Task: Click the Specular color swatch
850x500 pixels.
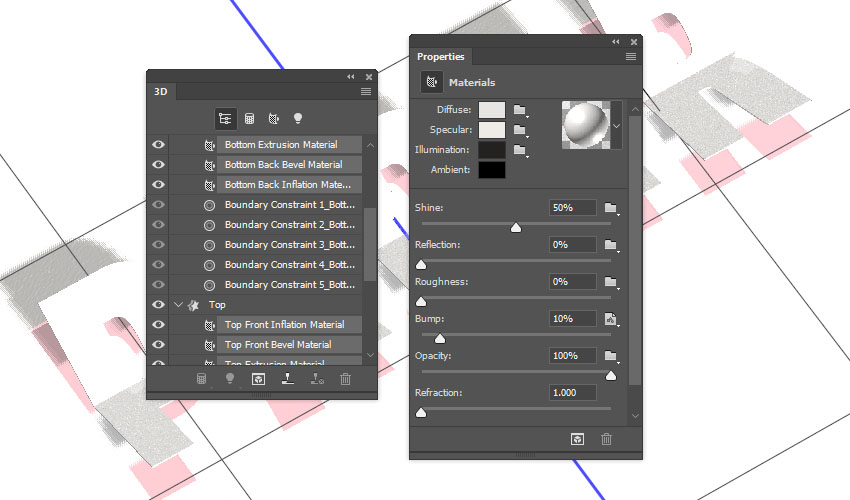Action: tap(492, 130)
